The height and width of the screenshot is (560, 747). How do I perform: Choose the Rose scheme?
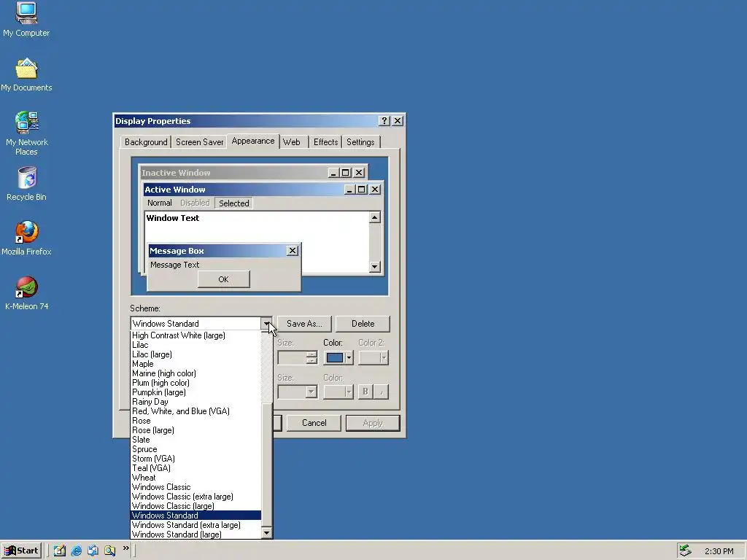click(x=196, y=421)
